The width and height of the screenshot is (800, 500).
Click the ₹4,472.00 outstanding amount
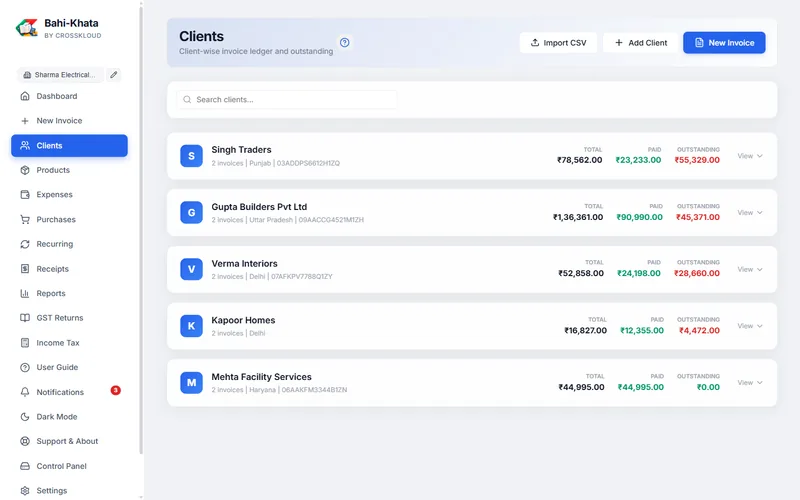pos(699,331)
